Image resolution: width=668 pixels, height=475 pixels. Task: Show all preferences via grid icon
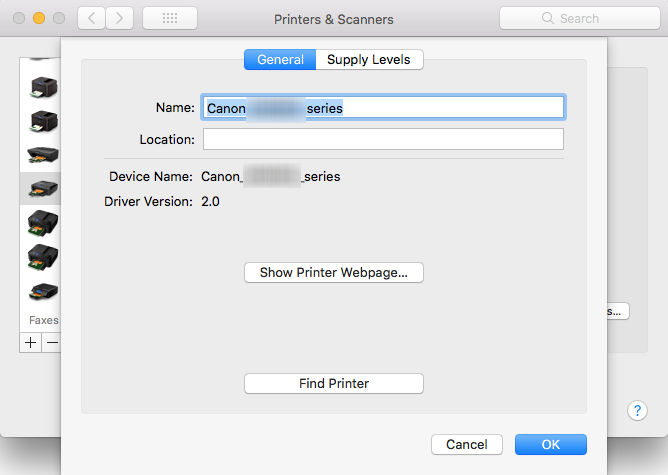tap(169, 18)
